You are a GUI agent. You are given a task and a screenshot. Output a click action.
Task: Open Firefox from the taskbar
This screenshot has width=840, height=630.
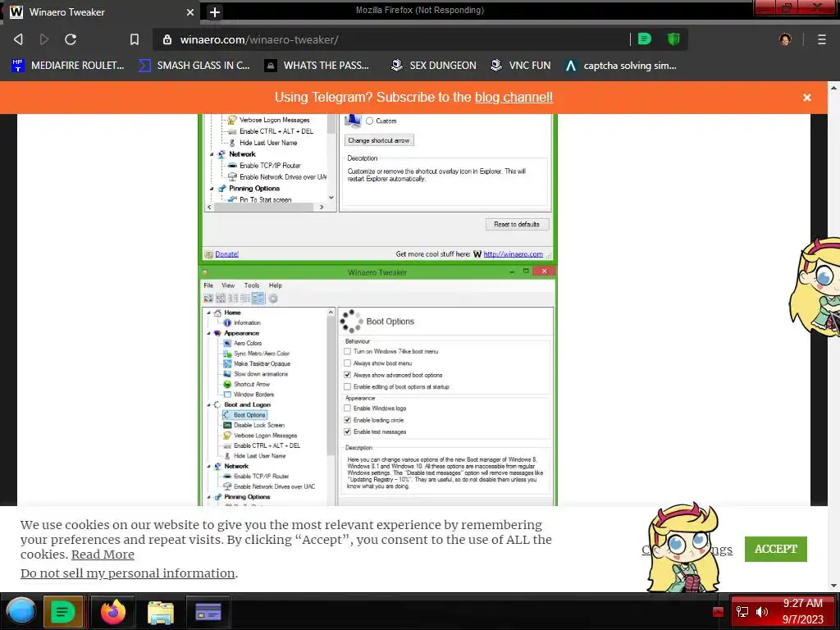click(x=113, y=611)
